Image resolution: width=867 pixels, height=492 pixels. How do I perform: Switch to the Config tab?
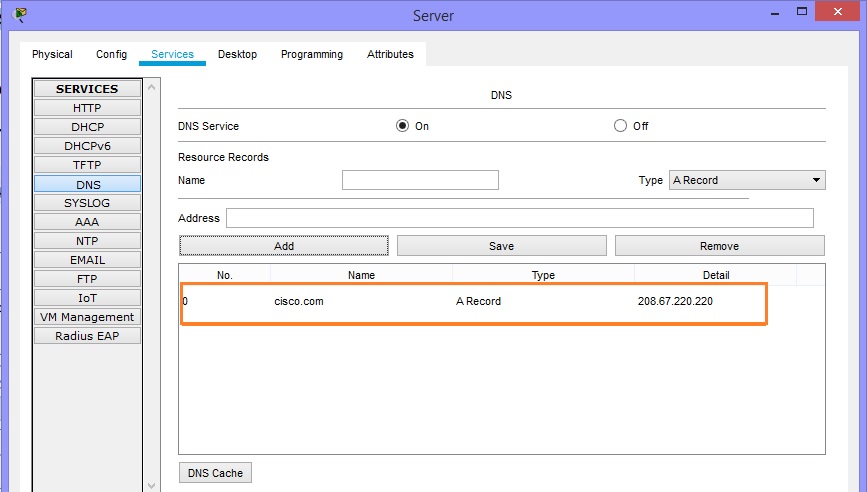click(x=112, y=54)
